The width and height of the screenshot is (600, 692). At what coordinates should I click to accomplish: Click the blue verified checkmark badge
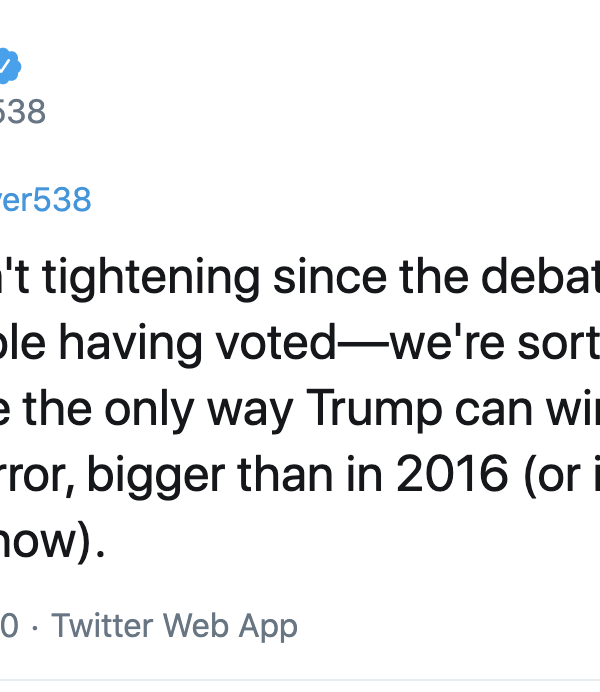(8, 67)
